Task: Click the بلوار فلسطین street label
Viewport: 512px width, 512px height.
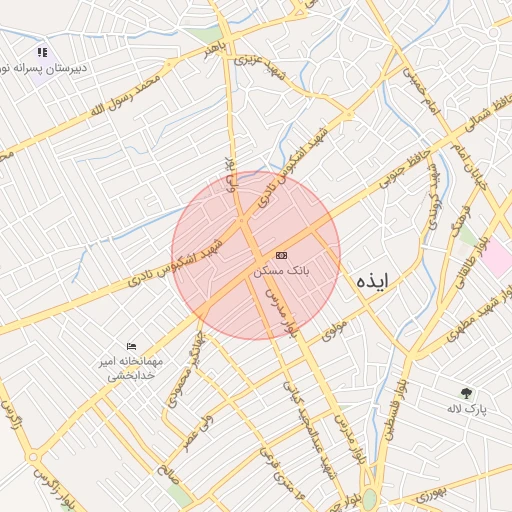Action: [x=396, y=410]
